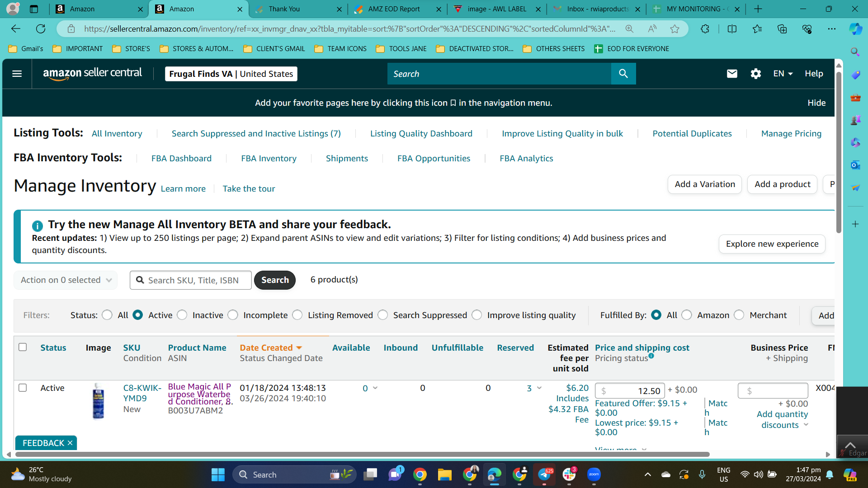
Task: Switch to the Thank You browser tab
Action: click(298, 9)
